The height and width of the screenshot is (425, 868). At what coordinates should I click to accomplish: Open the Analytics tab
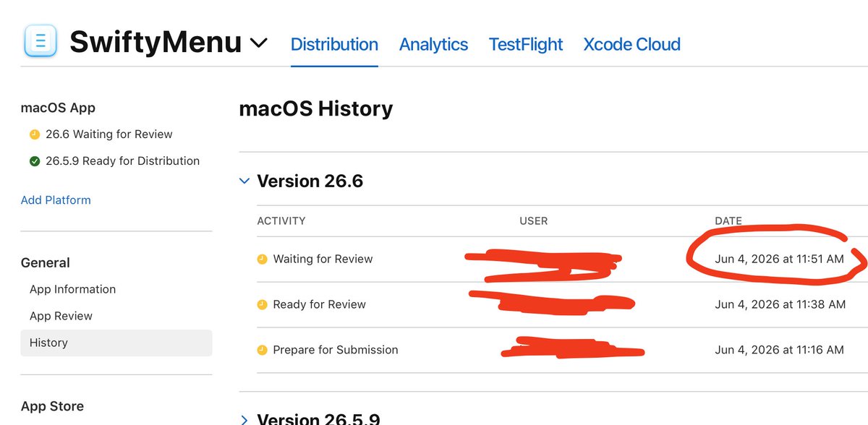click(433, 44)
